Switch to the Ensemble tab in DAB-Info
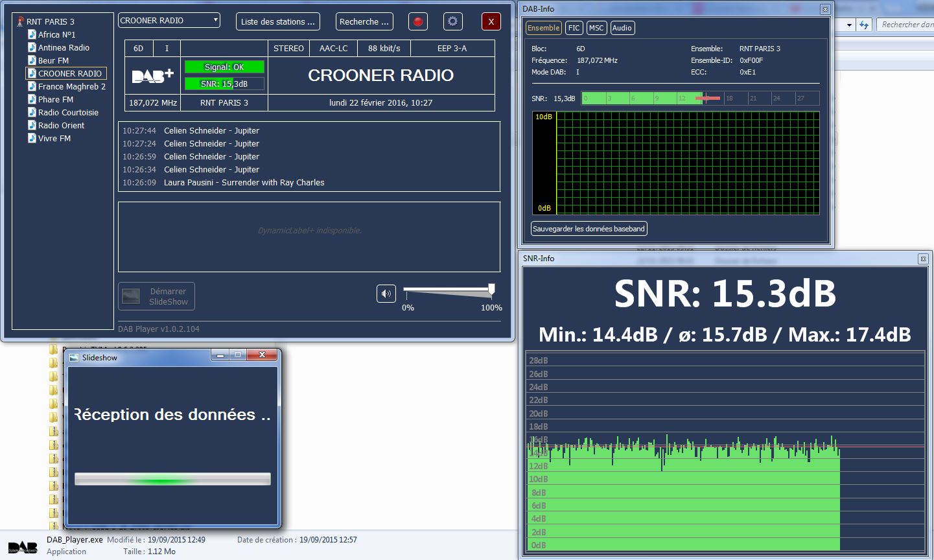Screen dimensions: 934x560 pyautogui.click(x=543, y=28)
